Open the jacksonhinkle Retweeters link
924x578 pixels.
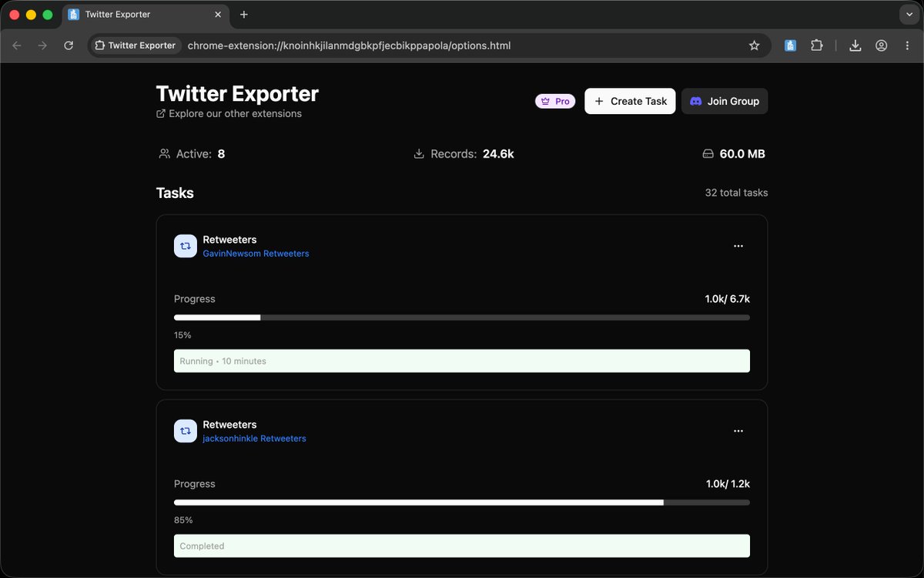click(x=254, y=439)
